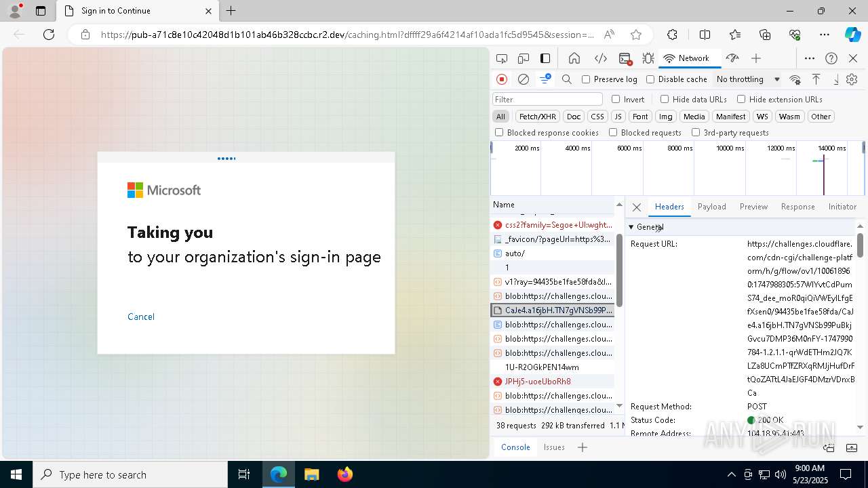
Task: Filter requests by Img type
Action: pyautogui.click(x=666, y=117)
